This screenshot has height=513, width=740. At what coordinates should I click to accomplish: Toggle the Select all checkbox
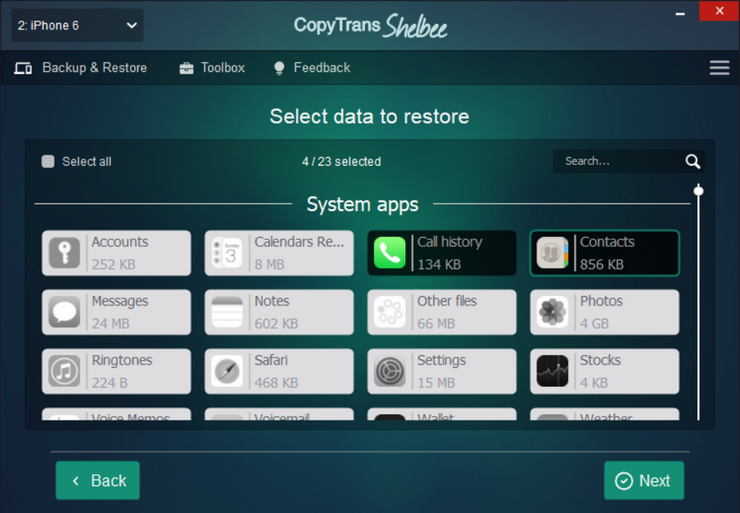pos(48,161)
